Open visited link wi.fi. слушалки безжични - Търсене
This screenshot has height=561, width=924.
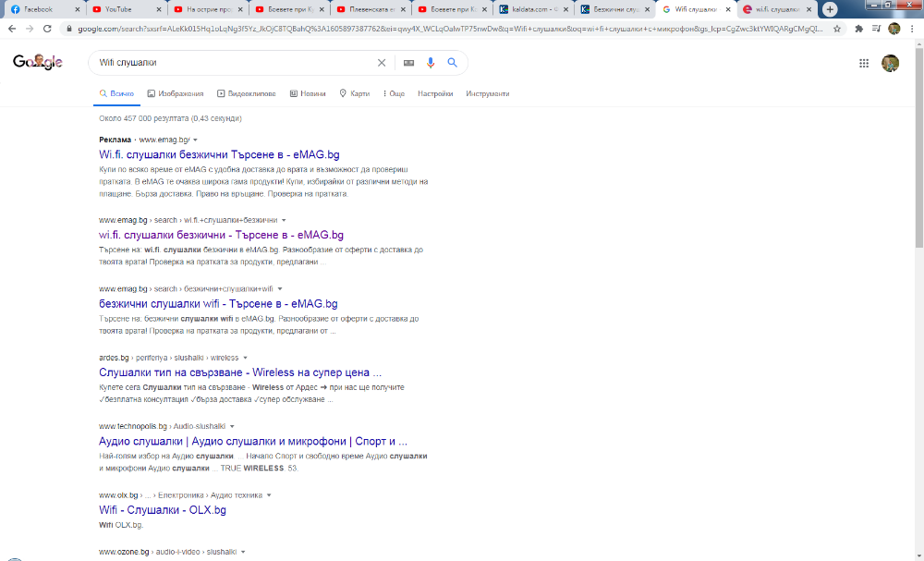tap(221, 235)
